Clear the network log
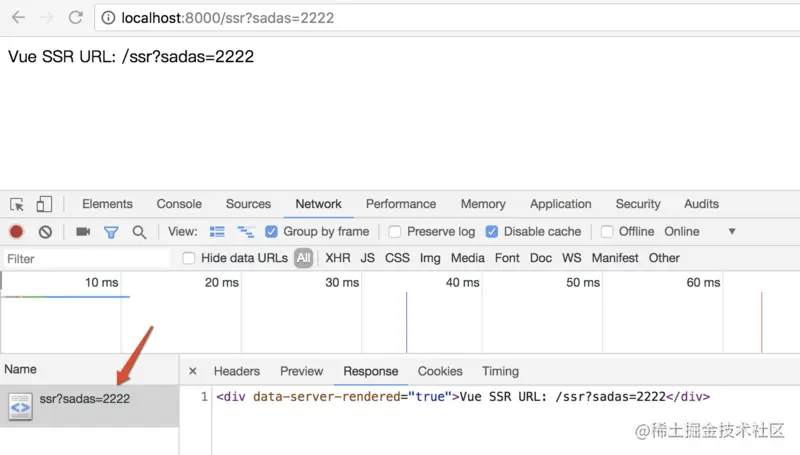800x455 pixels. (x=45, y=232)
